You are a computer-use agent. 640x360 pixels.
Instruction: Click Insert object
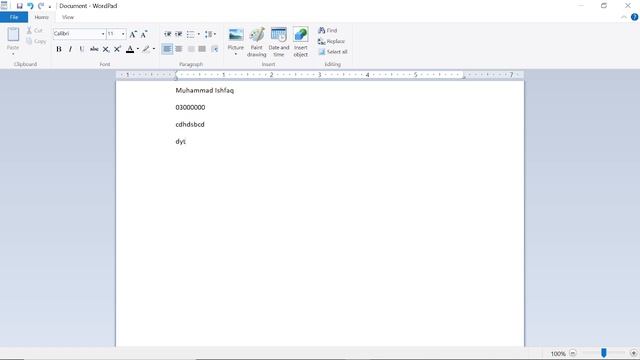301,42
